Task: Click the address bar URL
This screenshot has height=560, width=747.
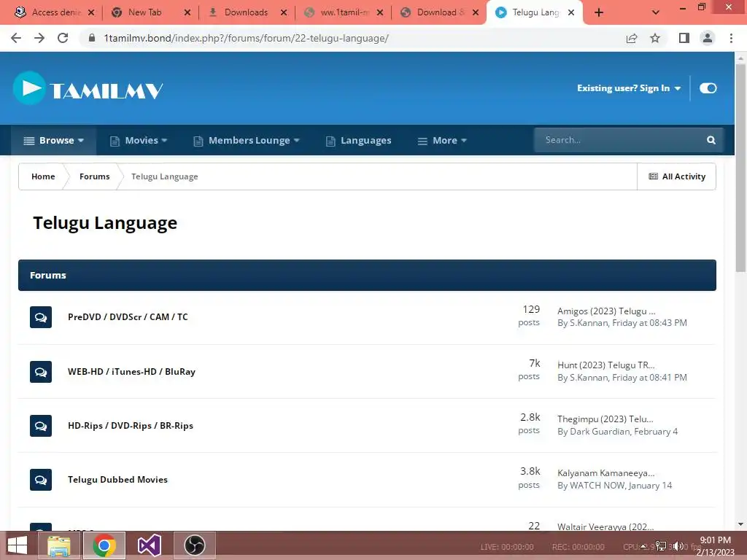Action: 247,38
